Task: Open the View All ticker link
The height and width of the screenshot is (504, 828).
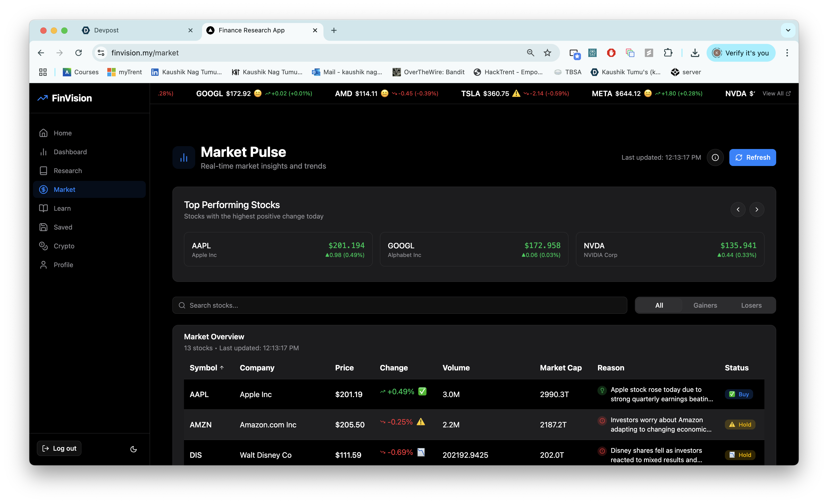Action: point(776,93)
